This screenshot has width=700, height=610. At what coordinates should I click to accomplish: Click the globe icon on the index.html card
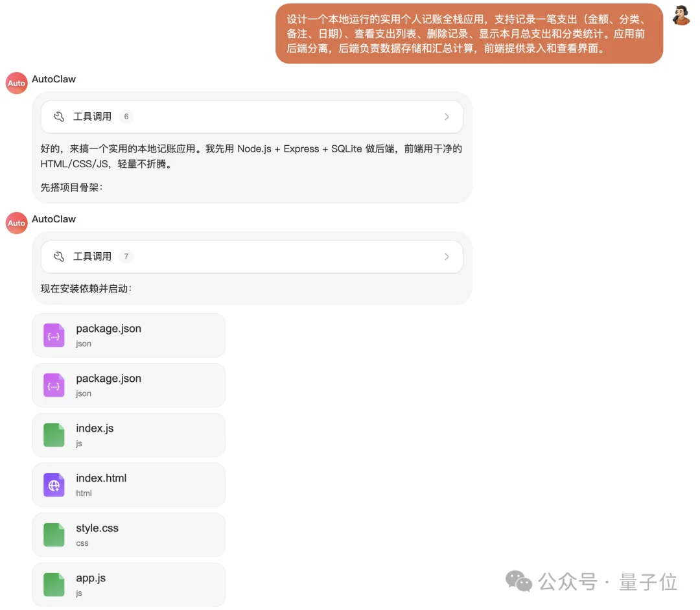click(54, 484)
